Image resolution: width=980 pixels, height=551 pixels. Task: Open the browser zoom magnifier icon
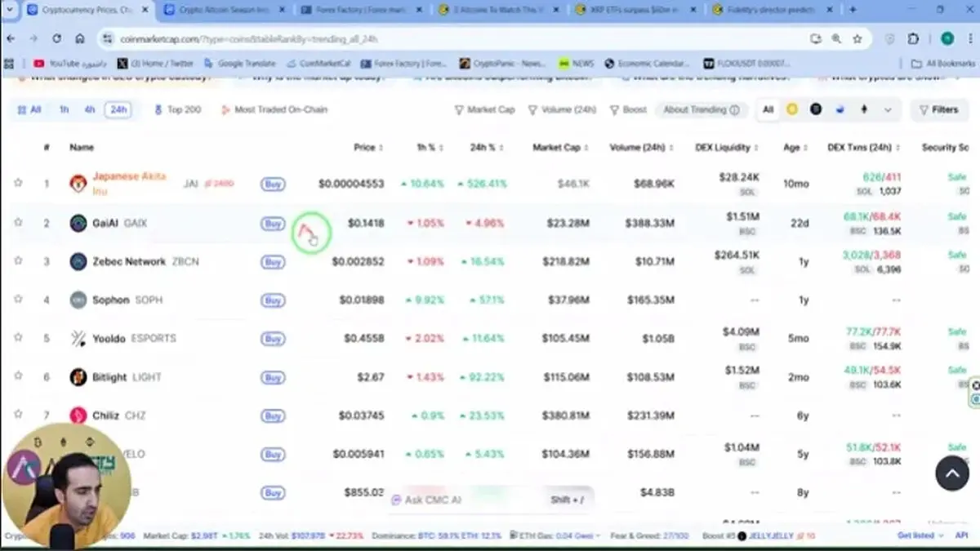[x=836, y=38]
